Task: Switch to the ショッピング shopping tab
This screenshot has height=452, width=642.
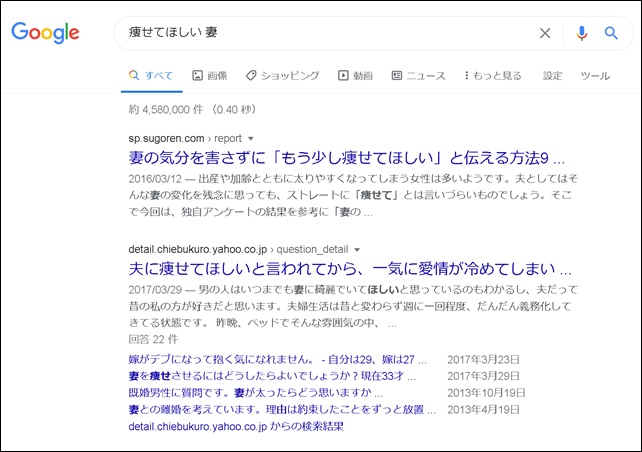Action: pyautogui.click(x=283, y=75)
